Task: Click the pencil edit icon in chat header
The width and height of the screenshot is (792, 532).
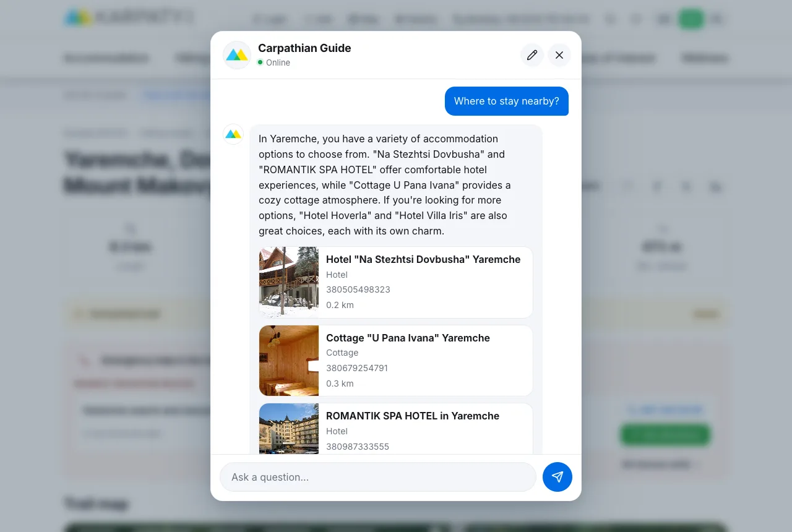Action: pyautogui.click(x=532, y=55)
